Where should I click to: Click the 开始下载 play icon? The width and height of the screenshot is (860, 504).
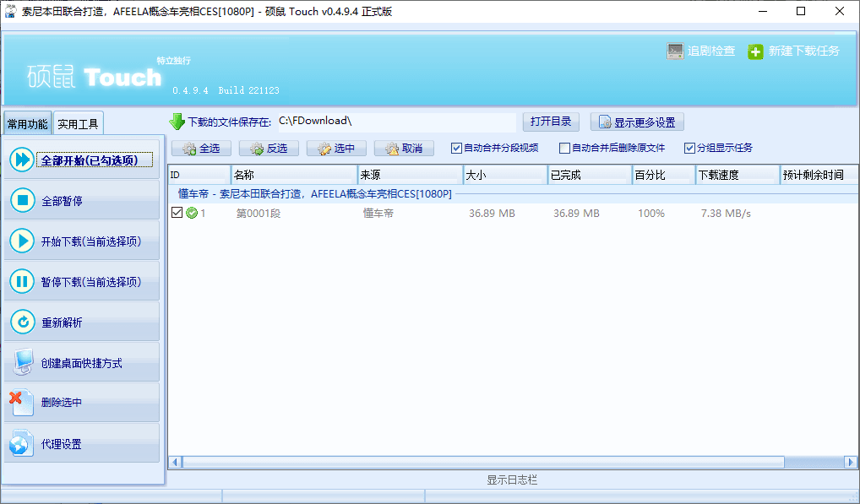click(x=22, y=241)
